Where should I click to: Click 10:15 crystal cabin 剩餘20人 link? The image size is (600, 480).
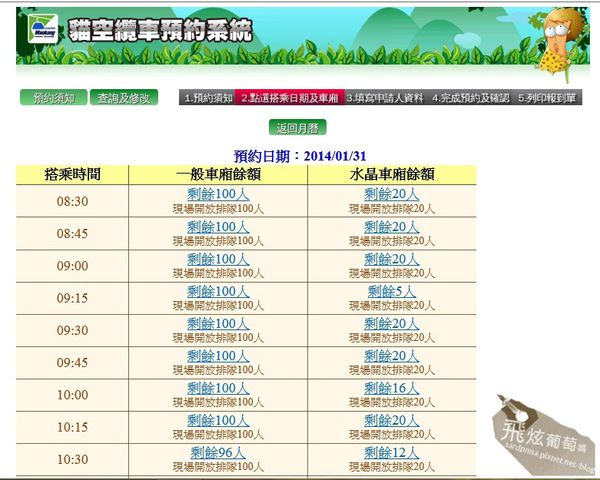(391, 420)
